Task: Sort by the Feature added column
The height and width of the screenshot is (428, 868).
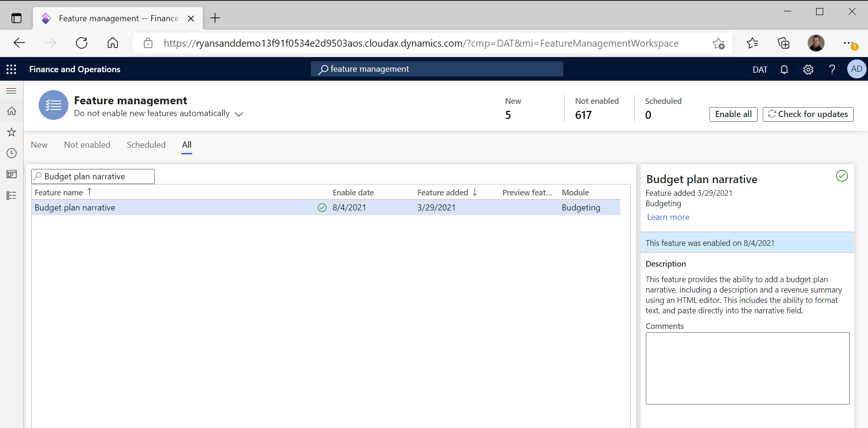Action: click(442, 193)
